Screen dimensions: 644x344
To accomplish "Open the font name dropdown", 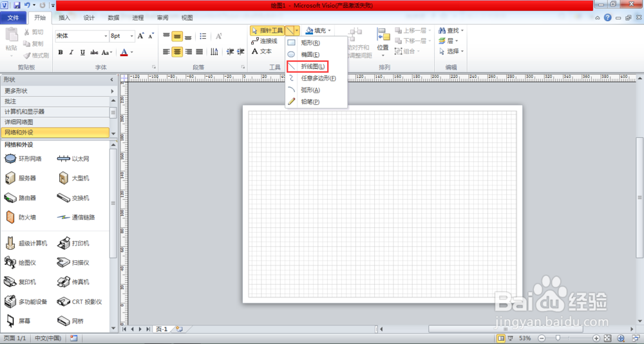I will pos(106,36).
